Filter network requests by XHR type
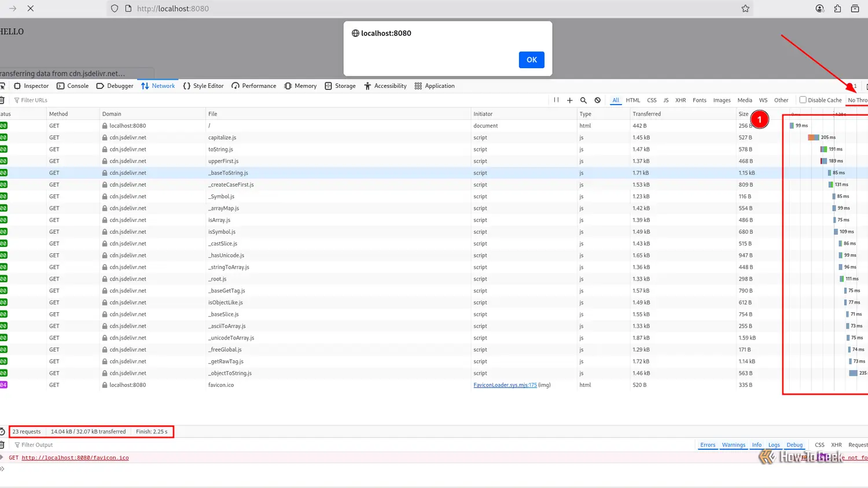This screenshot has height=488, width=868. click(x=681, y=100)
